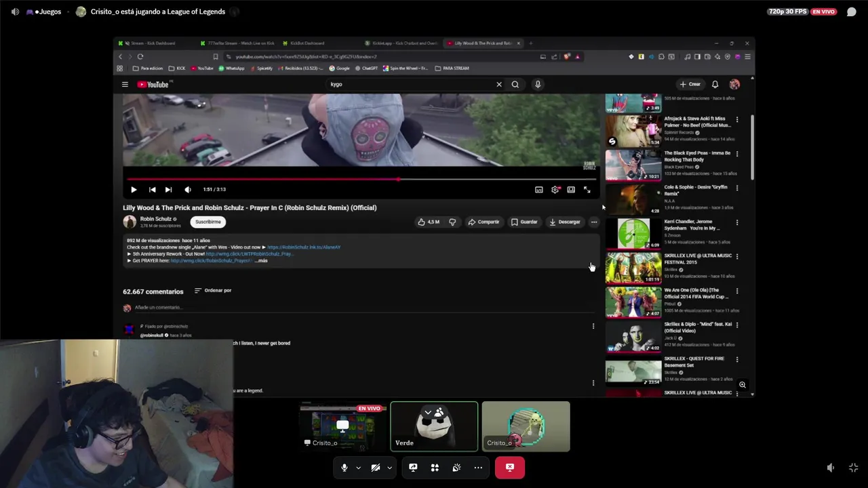Switch to 777mfite Stream Kick tab
This screenshot has width=868, height=488.
coord(238,43)
